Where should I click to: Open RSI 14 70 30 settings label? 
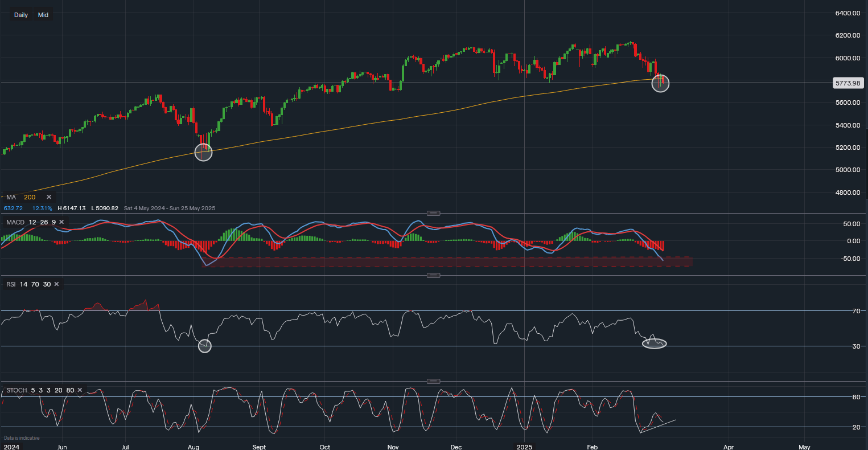28,284
